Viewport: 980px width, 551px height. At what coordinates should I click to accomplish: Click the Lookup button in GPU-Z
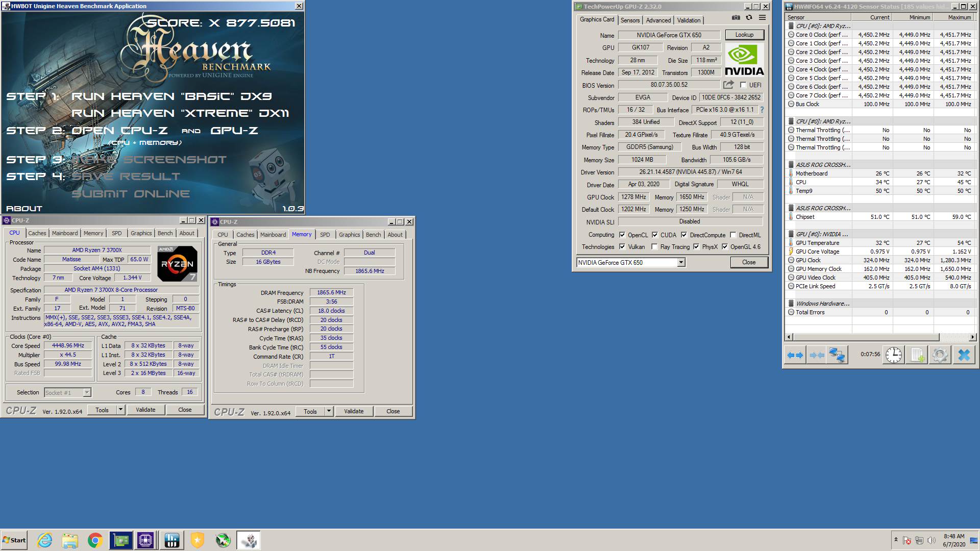(x=744, y=35)
